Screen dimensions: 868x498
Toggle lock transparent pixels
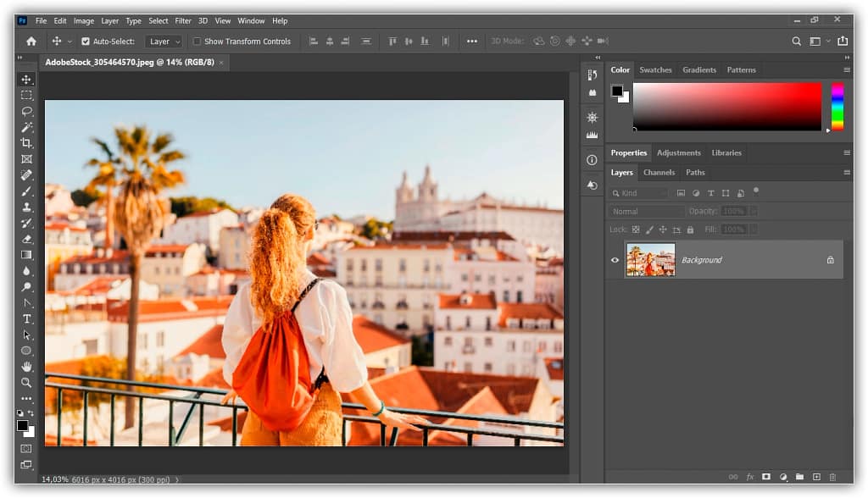[x=636, y=229]
